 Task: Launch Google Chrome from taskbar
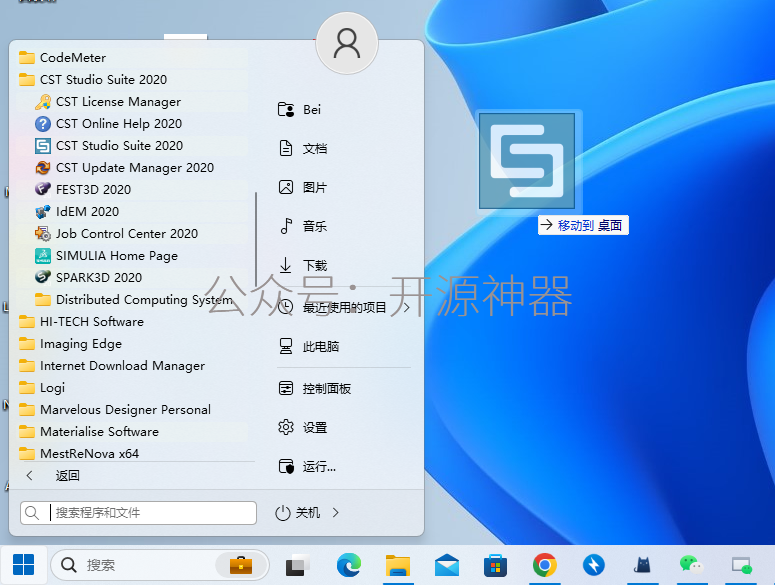(x=545, y=565)
